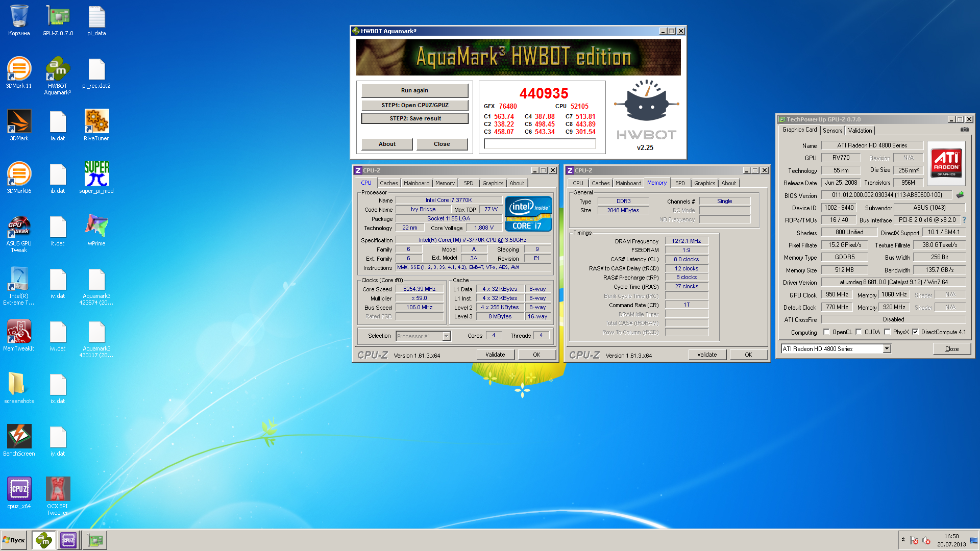Launch BenchScreen desktop icon
The width and height of the screenshot is (980, 551).
tap(19, 441)
